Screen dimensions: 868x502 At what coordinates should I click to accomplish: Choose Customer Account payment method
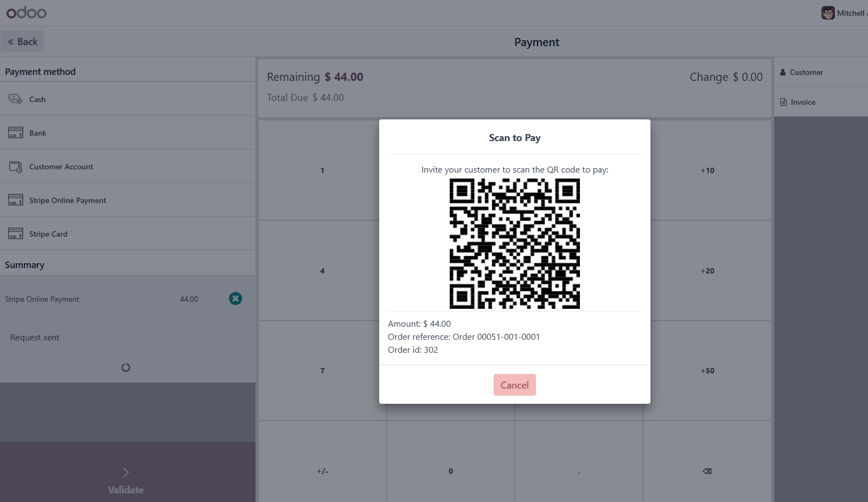(x=127, y=167)
